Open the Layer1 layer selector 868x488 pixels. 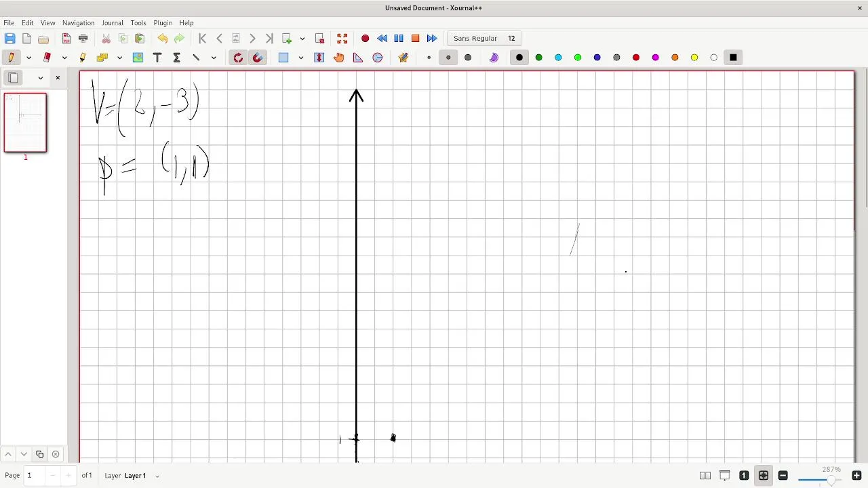(x=142, y=476)
